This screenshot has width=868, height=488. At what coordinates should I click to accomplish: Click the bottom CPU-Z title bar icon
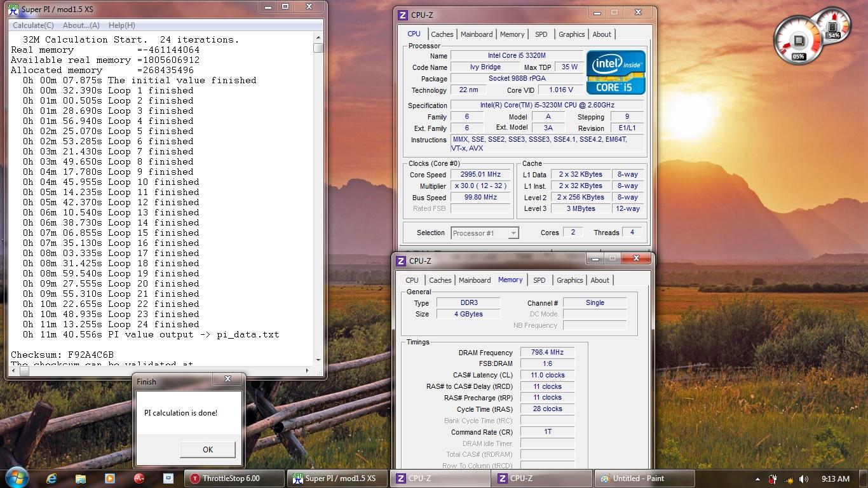[x=402, y=261]
